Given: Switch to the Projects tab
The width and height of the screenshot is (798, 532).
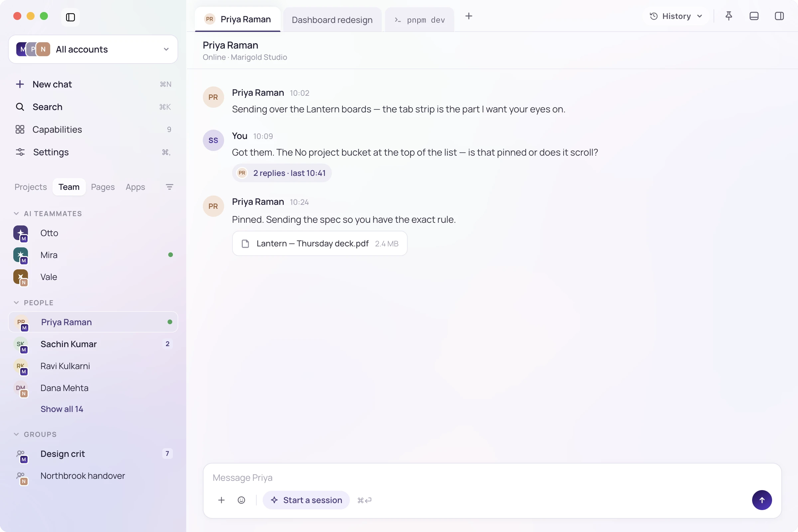Looking at the screenshot, I should tap(31, 187).
